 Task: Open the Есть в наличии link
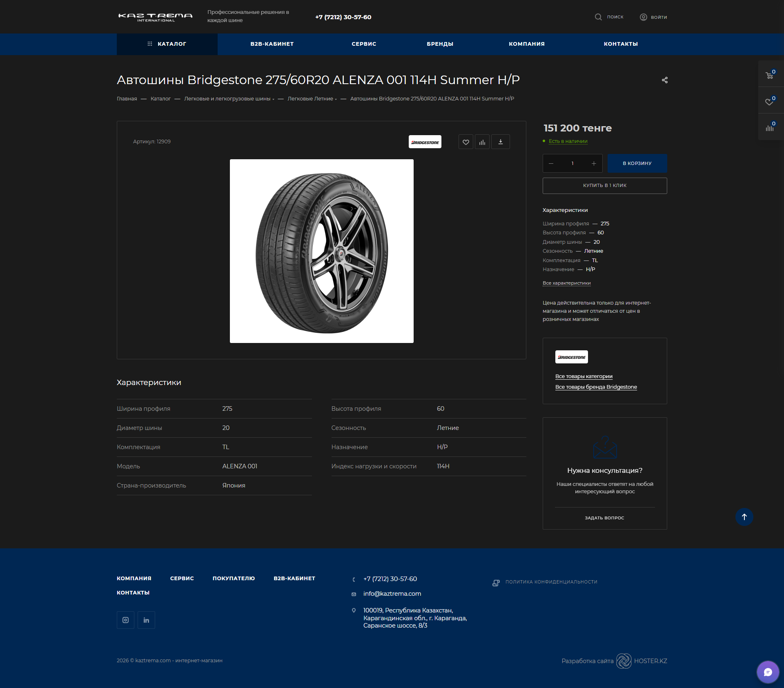pos(568,141)
